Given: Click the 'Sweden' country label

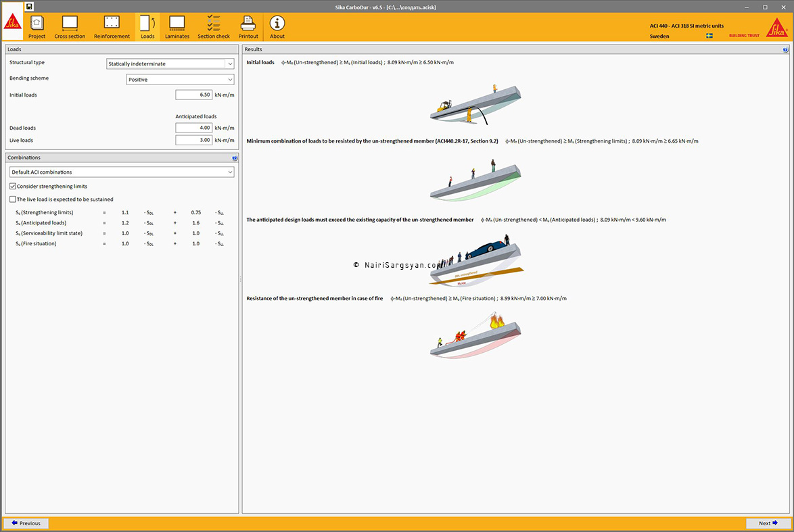Looking at the screenshot, I should pyautogui.click(x=659, y=37).
